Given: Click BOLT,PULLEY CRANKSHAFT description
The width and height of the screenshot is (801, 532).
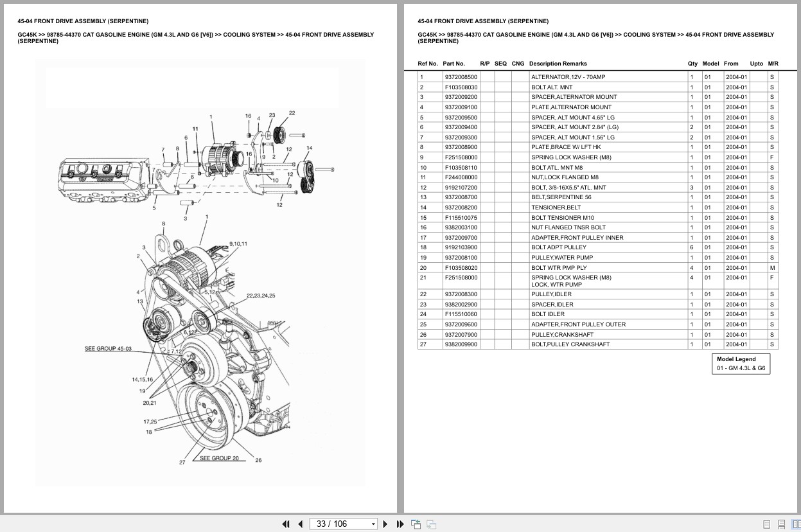Looking at the screenshot, I should pos(570,344).
